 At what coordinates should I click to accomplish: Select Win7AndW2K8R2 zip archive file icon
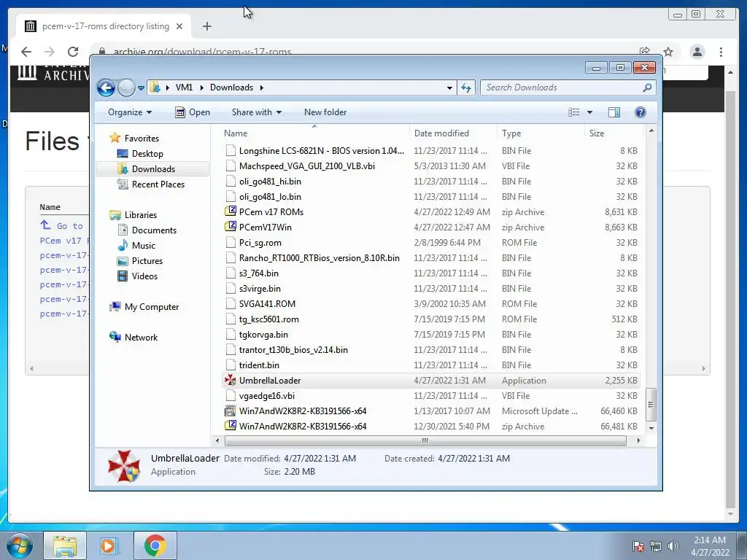coord(231,426)
